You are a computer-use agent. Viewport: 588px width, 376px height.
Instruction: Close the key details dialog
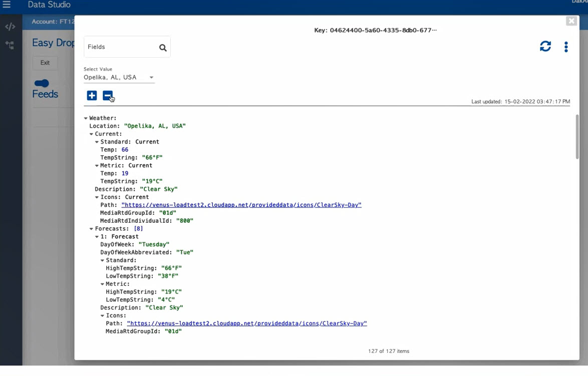[x=571, y=21]
